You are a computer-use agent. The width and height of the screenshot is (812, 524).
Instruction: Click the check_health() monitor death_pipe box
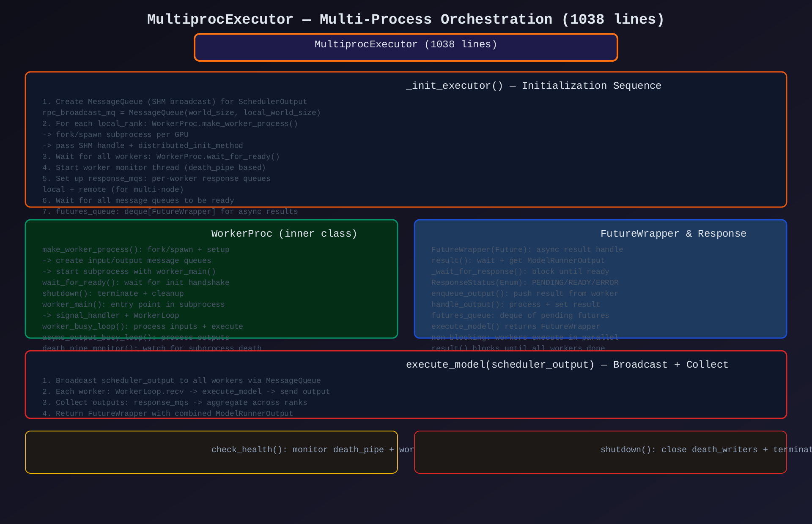(x=211, y=452)
